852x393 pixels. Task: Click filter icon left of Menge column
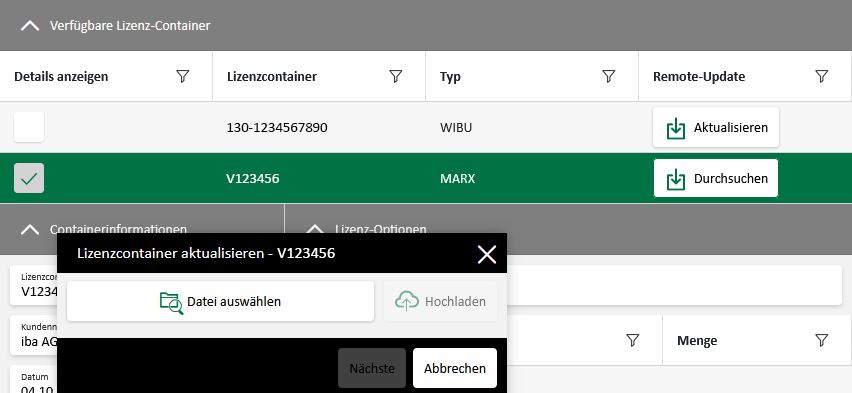point(632,341)
